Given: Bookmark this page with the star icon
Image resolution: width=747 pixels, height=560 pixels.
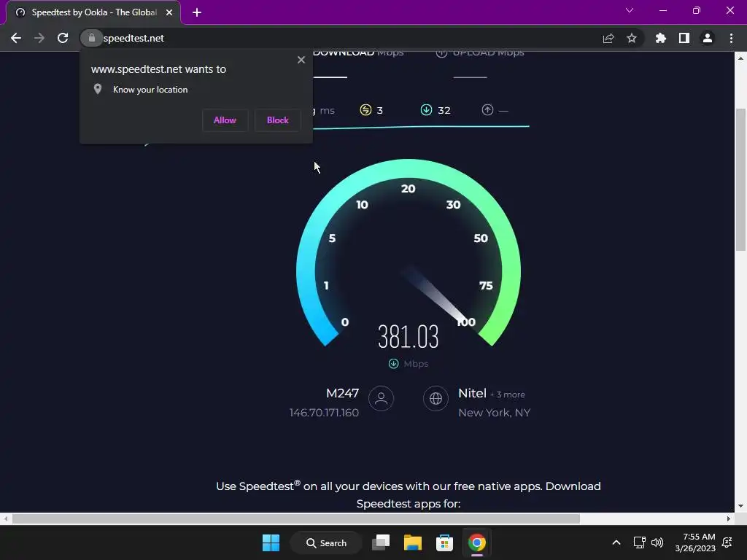Looking at the screenshot, I should pyautogui.click(x=632, y=38).
